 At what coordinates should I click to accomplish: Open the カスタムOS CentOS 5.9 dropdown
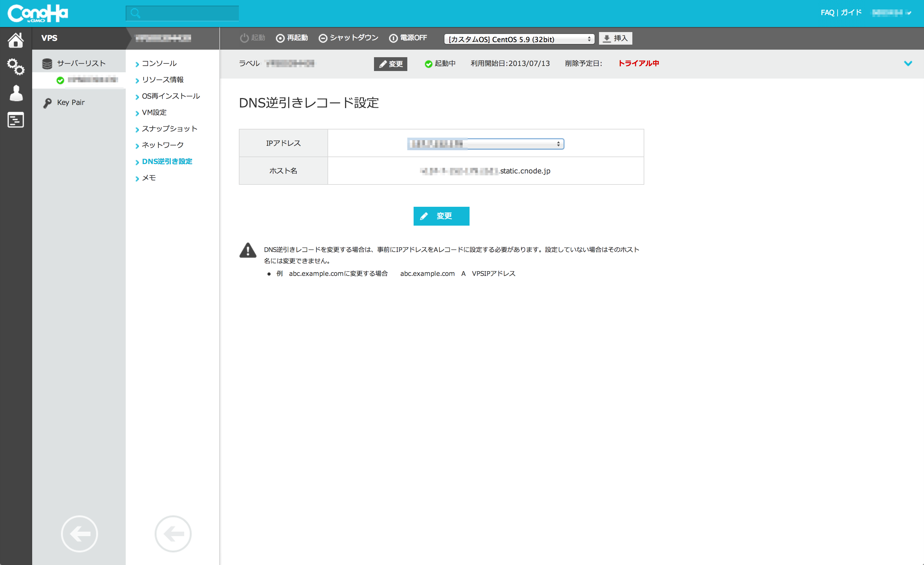point(519,39)
